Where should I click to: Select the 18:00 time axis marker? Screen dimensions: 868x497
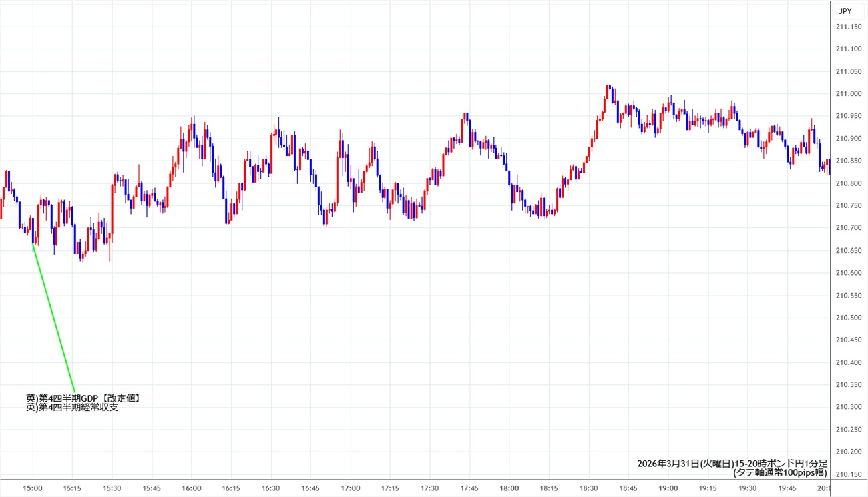pyautogui.click(x=509, y=488)
